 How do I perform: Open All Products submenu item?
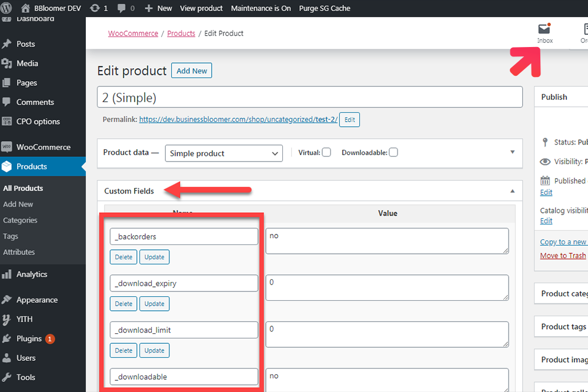(x=23, y=188)
